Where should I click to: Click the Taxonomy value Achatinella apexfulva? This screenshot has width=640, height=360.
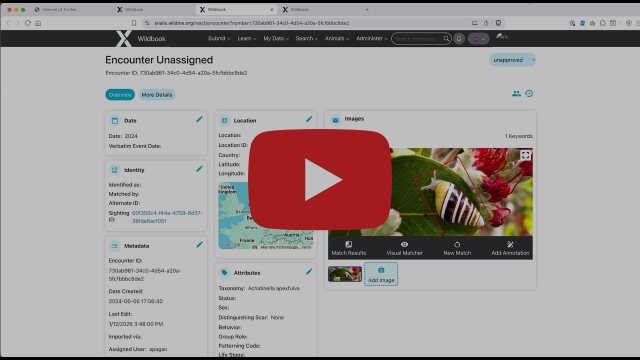(x=274, y=288)
